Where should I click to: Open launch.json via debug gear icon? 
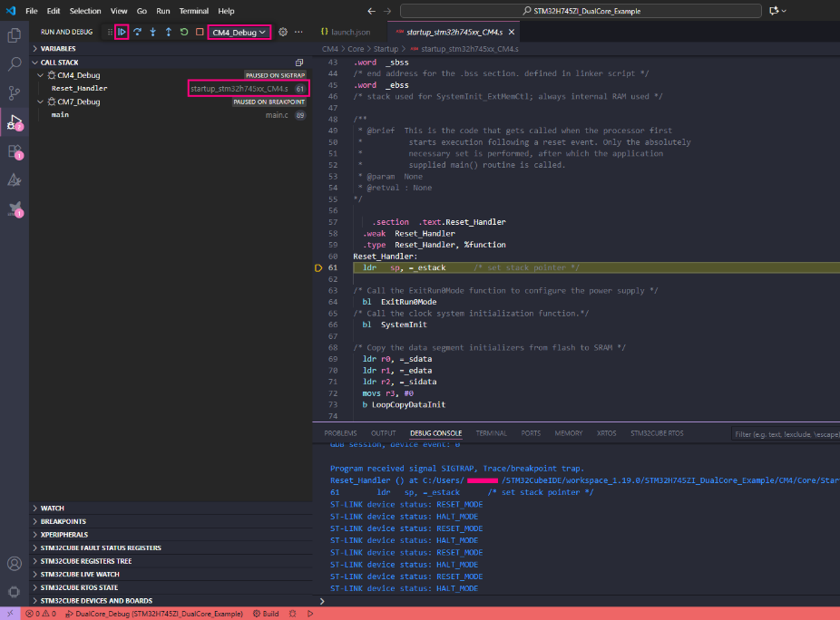click(x=283, y=32)
